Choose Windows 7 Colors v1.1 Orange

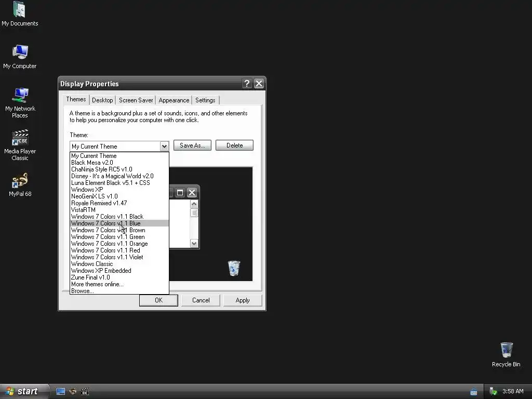(119, 244)
